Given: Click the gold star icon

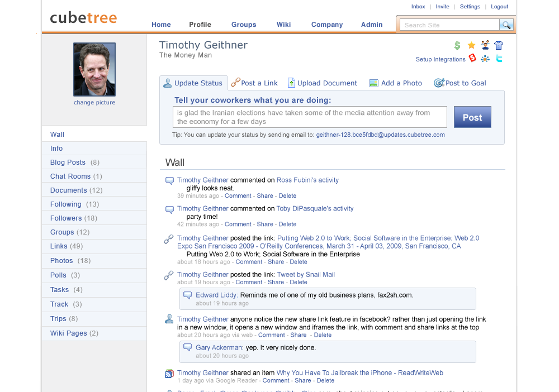Looking at the screenshot, I should point(471,45).
